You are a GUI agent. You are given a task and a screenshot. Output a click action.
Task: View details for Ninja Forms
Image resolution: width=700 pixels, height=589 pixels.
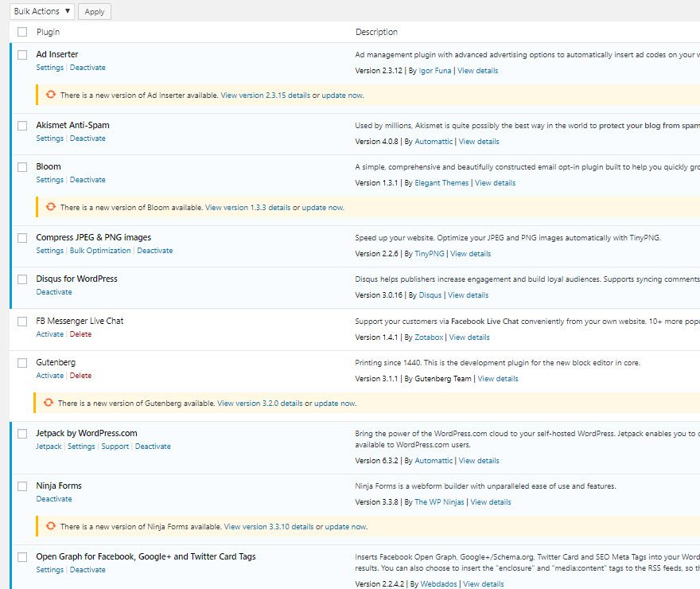(491, 502)
